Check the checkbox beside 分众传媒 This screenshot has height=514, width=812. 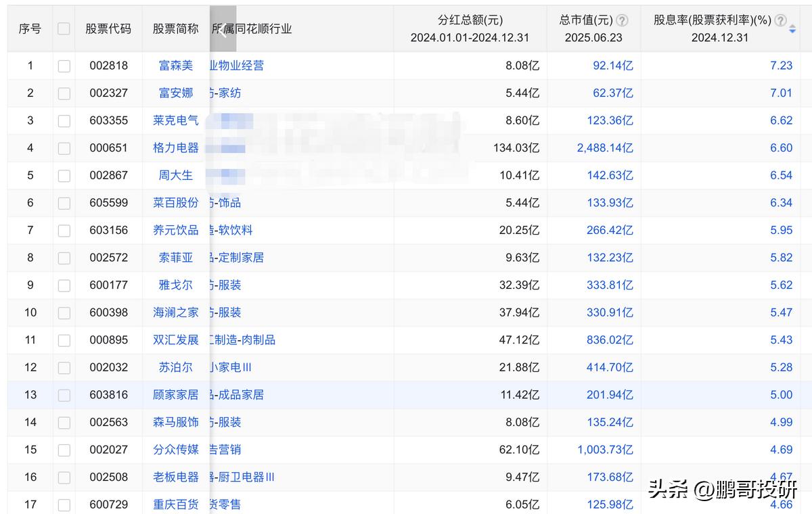(x=64, y=449)
